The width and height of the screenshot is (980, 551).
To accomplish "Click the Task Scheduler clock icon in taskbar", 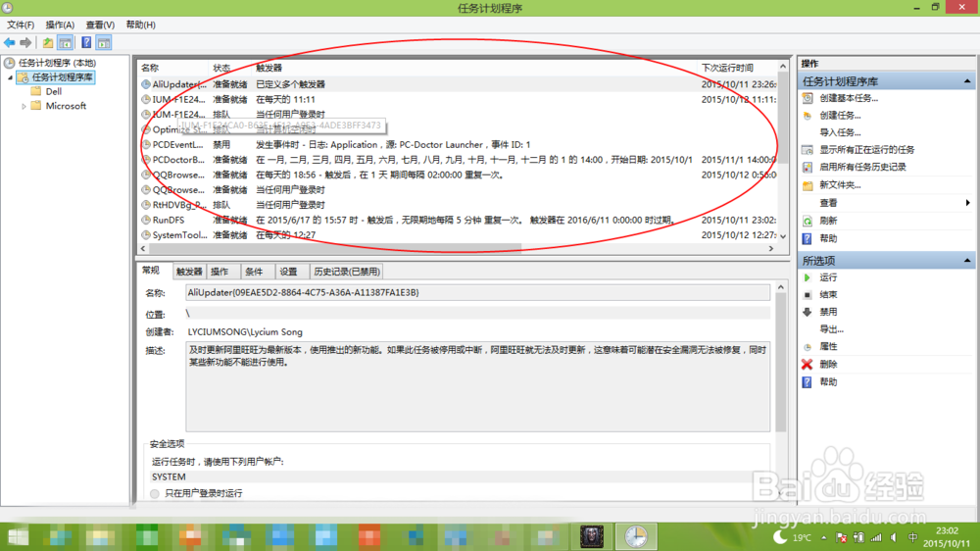I will (636, 536).
